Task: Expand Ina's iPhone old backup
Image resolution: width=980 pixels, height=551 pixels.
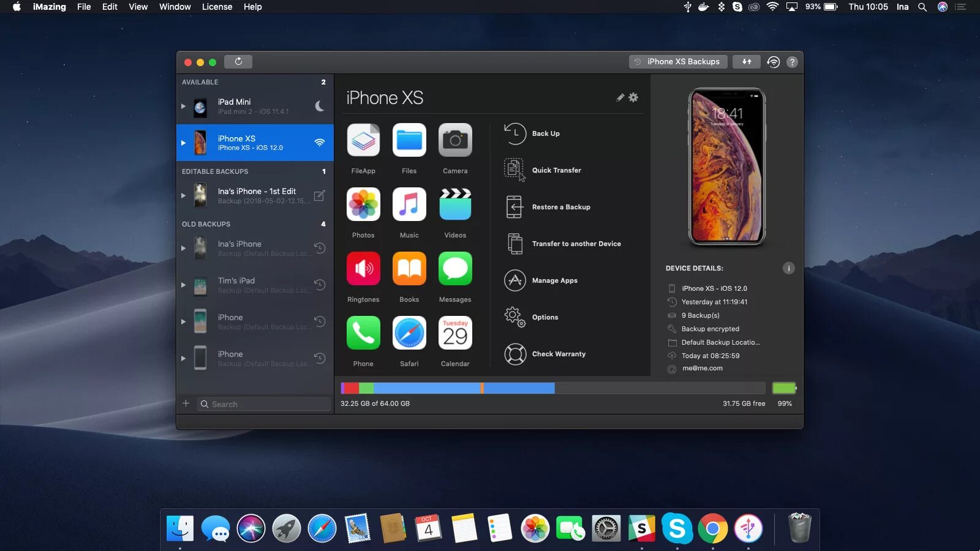Action: click(x=183, y=248)
